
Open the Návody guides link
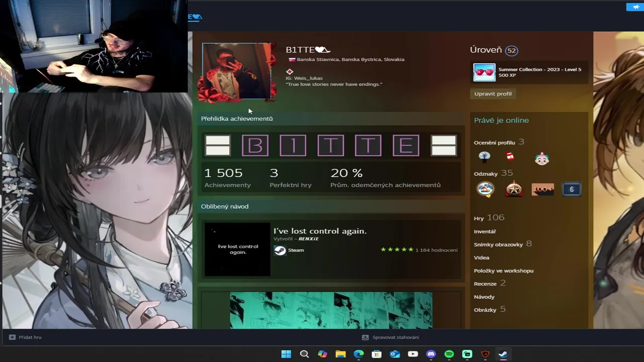click(484, 297)
